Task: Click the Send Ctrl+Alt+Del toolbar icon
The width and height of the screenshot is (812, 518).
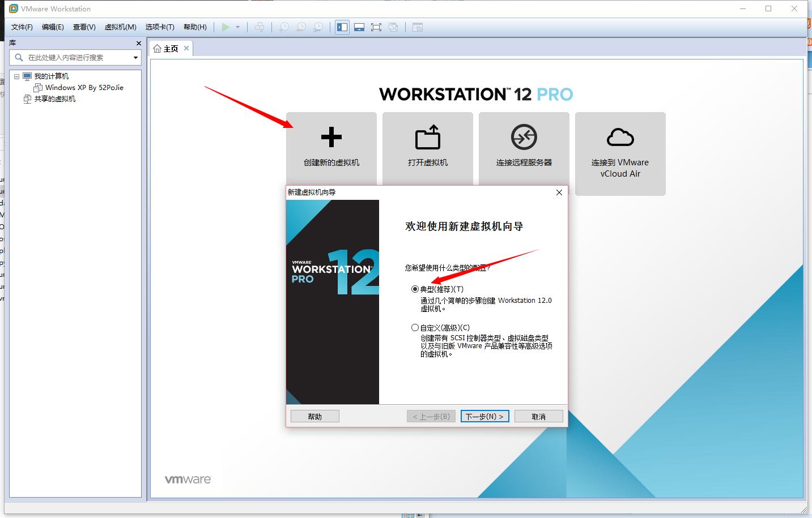Action: (260, 27)
